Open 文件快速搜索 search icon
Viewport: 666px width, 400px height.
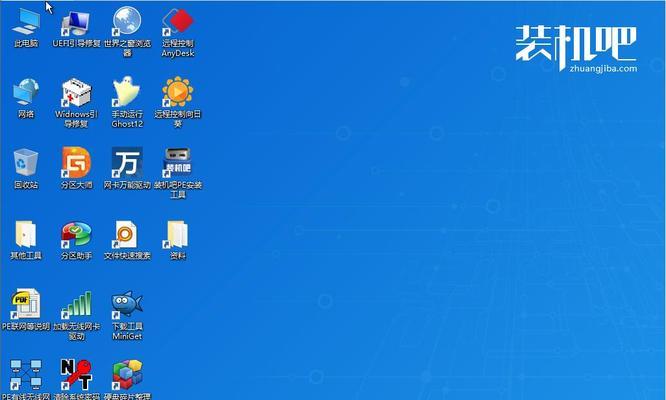coord(125,234)
